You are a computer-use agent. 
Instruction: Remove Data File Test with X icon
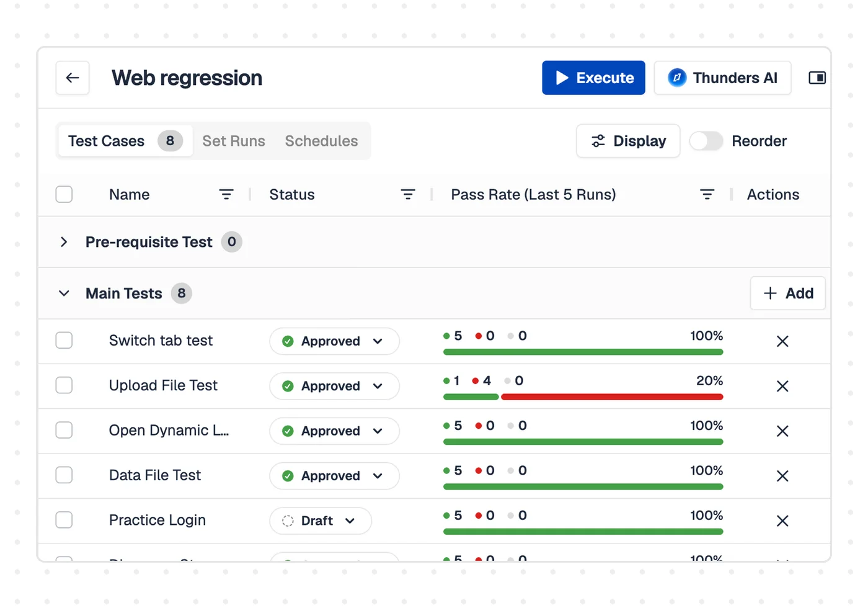pos(782,476)
